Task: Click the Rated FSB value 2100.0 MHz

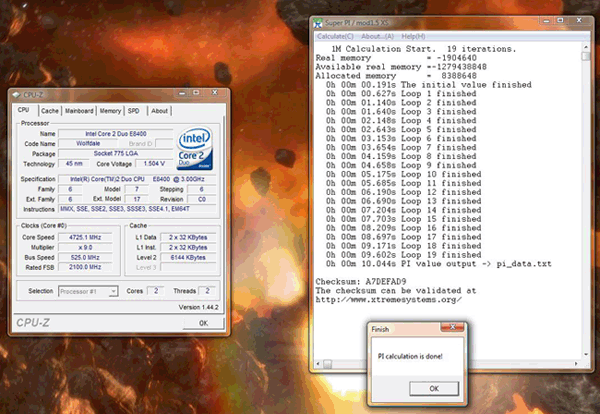Action: (x=85, y=267)
